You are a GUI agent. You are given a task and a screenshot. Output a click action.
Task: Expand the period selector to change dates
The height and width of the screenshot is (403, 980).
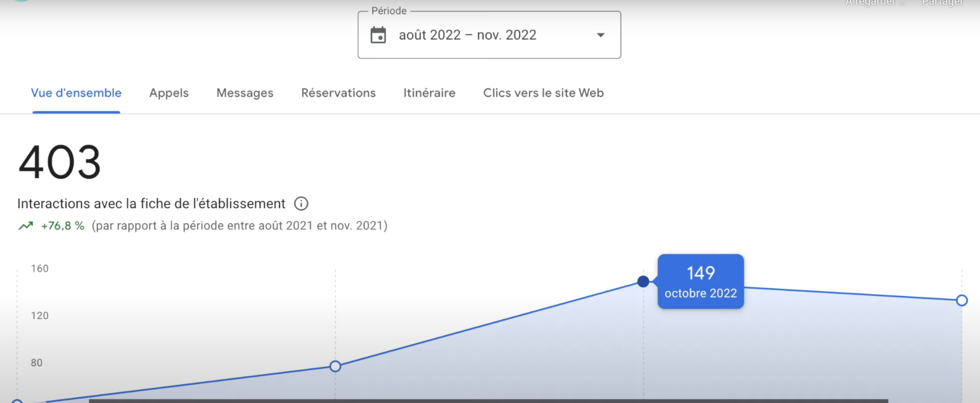tap(489, 35)
